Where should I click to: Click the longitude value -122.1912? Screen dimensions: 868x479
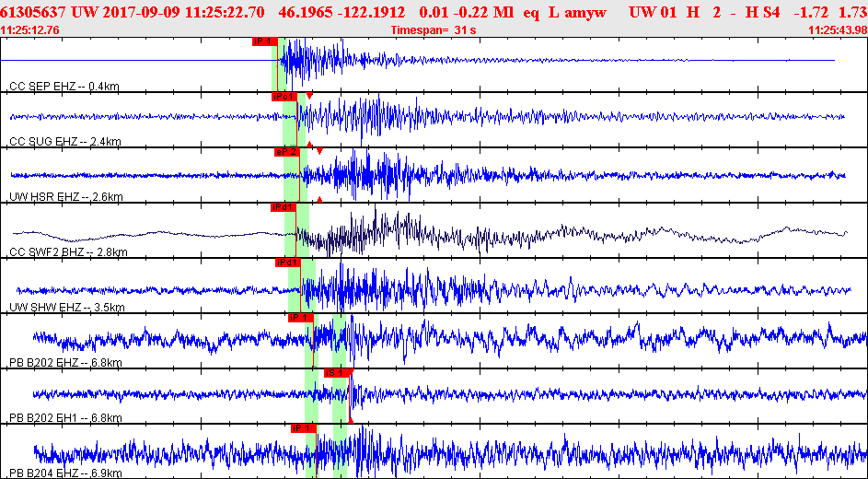pos(374,12)
